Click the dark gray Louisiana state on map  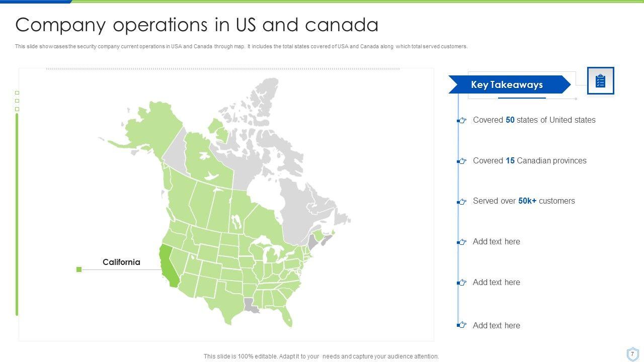(x=250, y=304)
